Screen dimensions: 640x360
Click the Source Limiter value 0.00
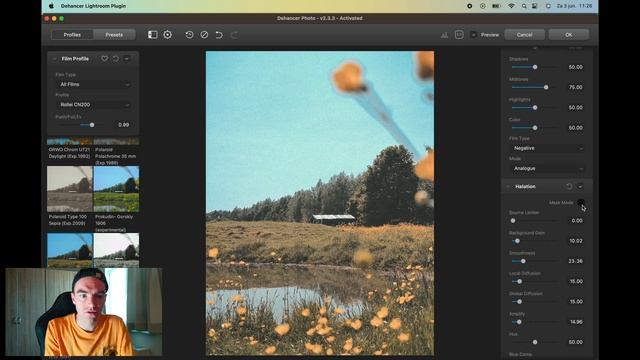[x=576, y=221]
